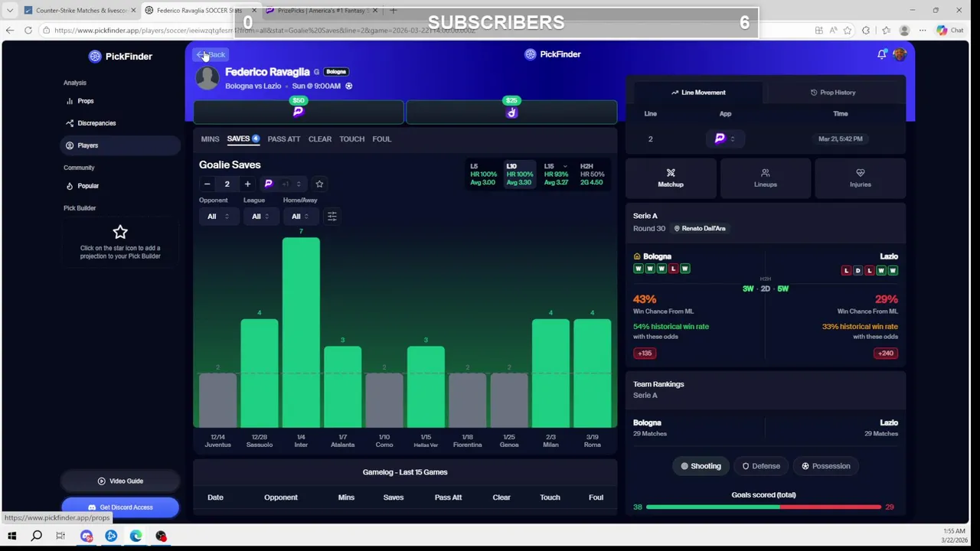
Task: Click the Pick Builder star icon
Action: [120, 232]
